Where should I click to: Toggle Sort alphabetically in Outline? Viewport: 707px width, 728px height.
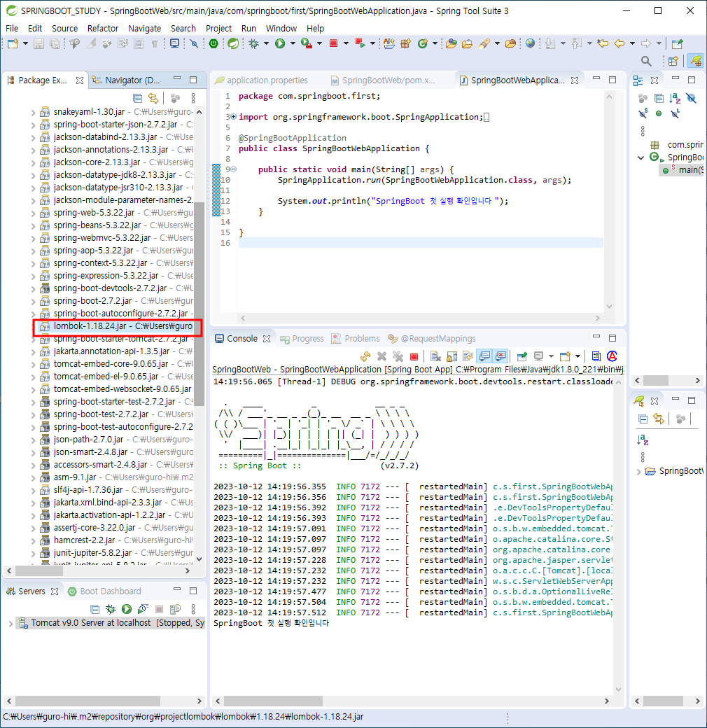(675, 98)
